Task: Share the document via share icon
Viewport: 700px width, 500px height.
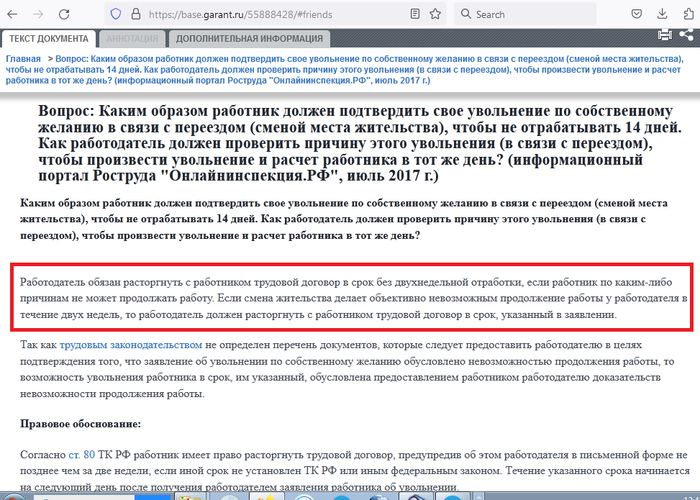Action: point(688,35)
